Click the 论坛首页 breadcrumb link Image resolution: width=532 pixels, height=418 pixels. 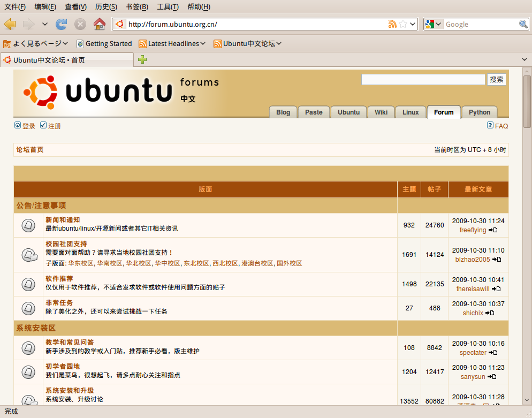(30, 150)
